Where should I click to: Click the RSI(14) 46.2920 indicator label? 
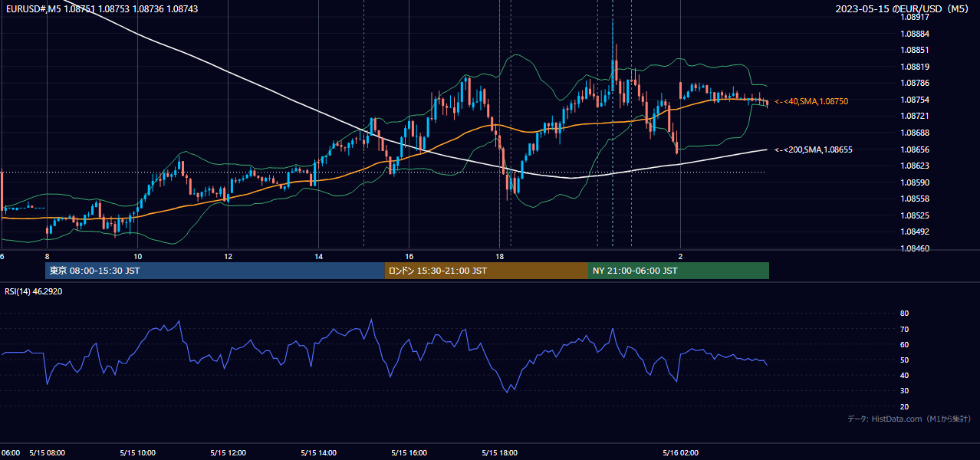point(34,291)
